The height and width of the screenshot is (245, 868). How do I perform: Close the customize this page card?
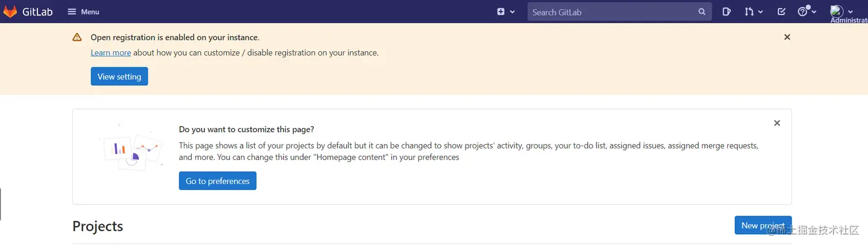tap(777, 123)
